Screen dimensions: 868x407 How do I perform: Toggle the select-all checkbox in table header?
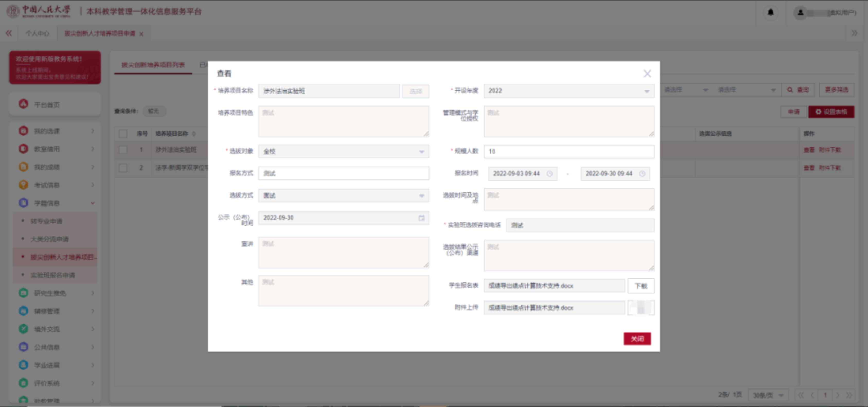click(x=123, y=134)
